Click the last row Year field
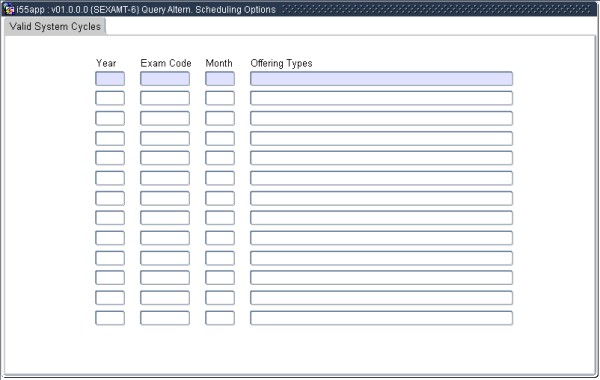Image resolution: width=600 pixels, height=380 pixels. tap(110, 318)
